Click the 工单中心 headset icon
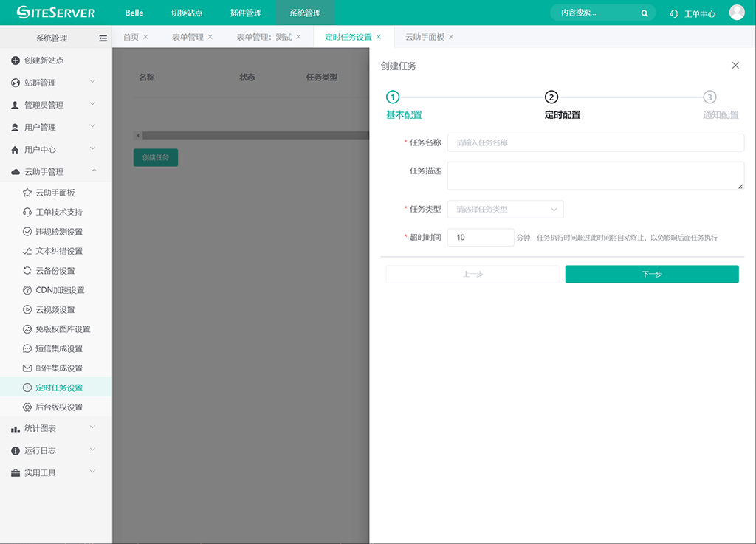The image size is (756, 544). 674,13
